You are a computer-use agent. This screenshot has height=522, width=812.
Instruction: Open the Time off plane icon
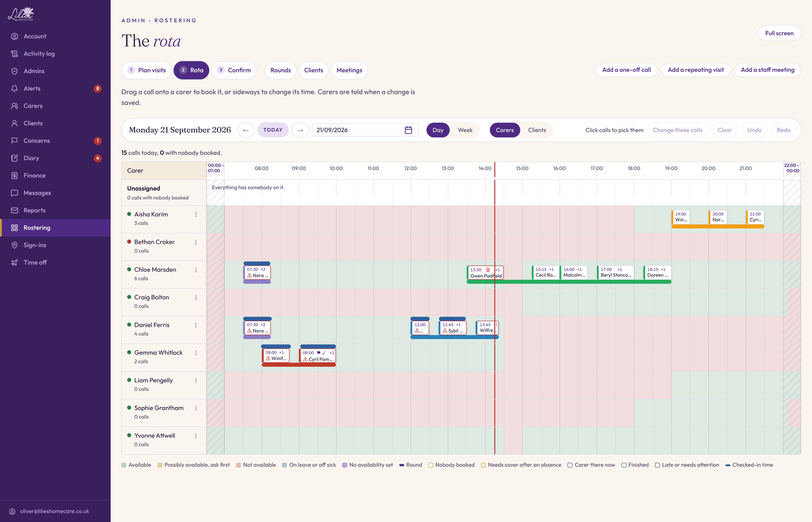pos(14,262)
